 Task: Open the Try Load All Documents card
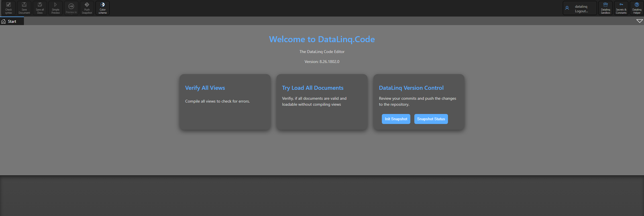pos(322,102)
